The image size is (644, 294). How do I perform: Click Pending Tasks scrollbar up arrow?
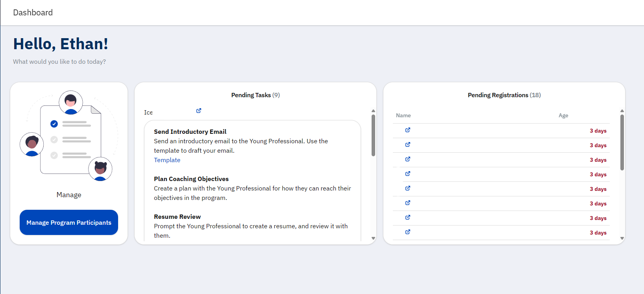[x=373, y=111]
